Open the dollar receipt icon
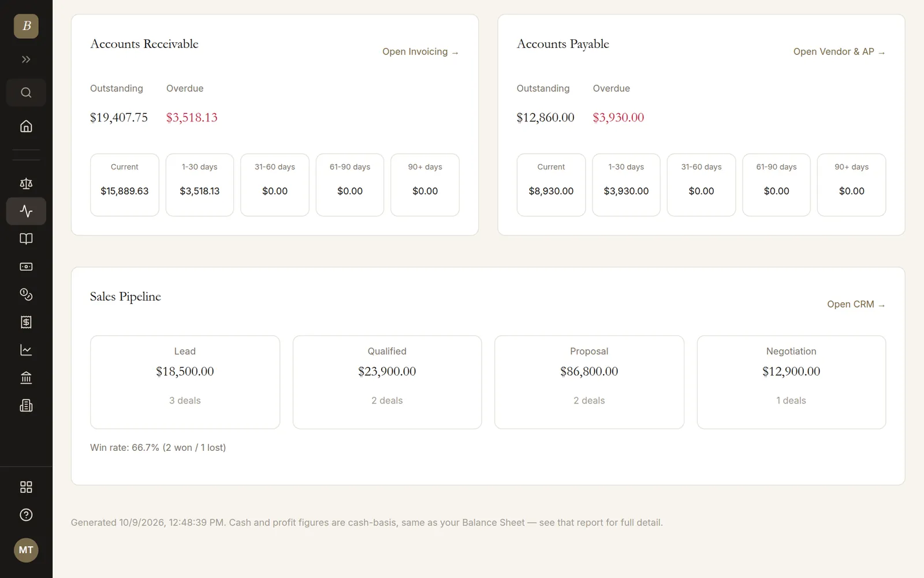This screenshot has width=924, height=578. coord(26,322)
